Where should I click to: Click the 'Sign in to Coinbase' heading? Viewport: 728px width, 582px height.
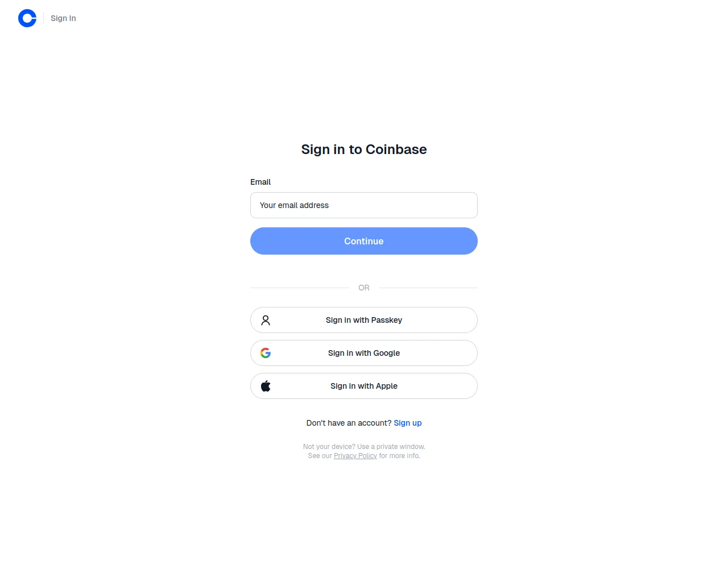tap(364, 149)
